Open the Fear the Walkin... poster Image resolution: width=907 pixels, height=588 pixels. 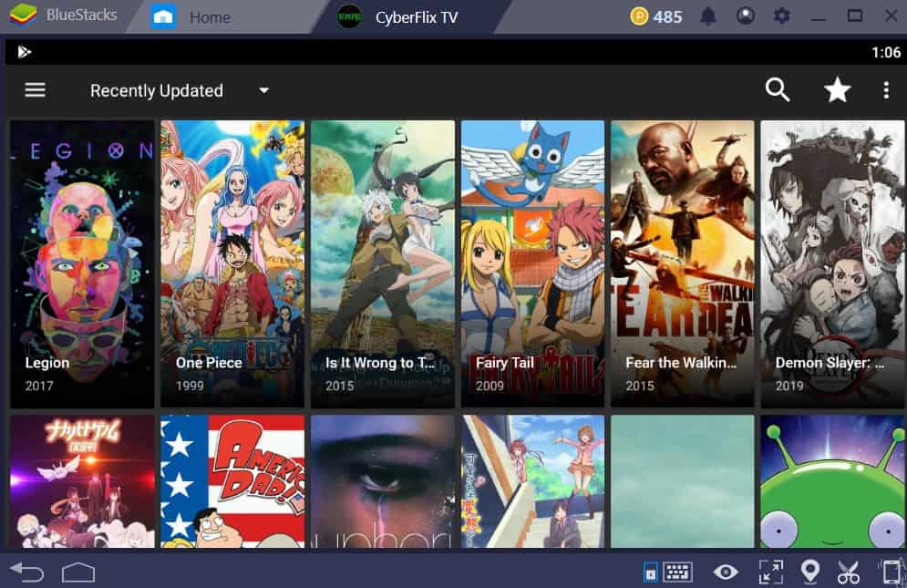[683, 263]
